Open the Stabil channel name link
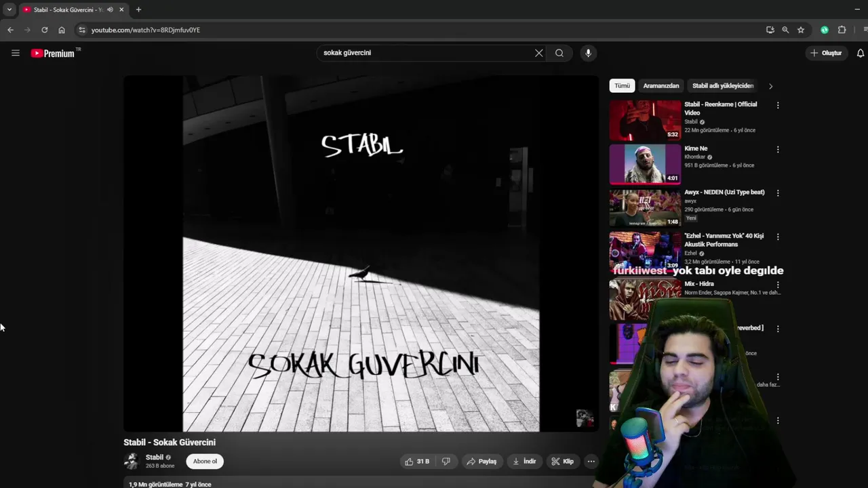The height and width of the screenshot is (488, 868). click(155, 457)
